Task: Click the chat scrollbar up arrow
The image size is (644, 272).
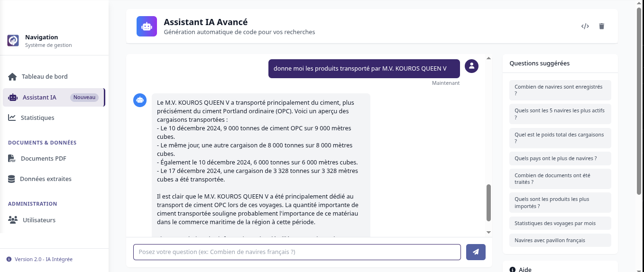Action: pos(489,58)
